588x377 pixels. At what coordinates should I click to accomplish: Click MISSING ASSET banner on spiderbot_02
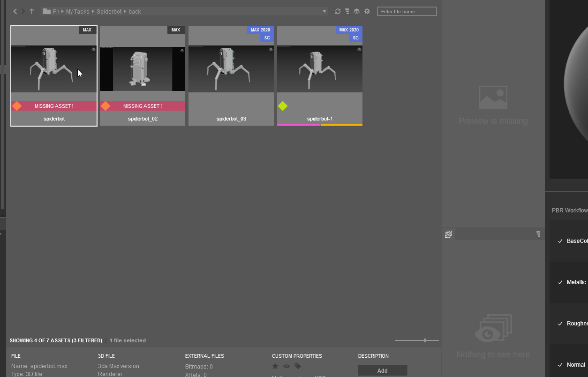tap(143, 106)
